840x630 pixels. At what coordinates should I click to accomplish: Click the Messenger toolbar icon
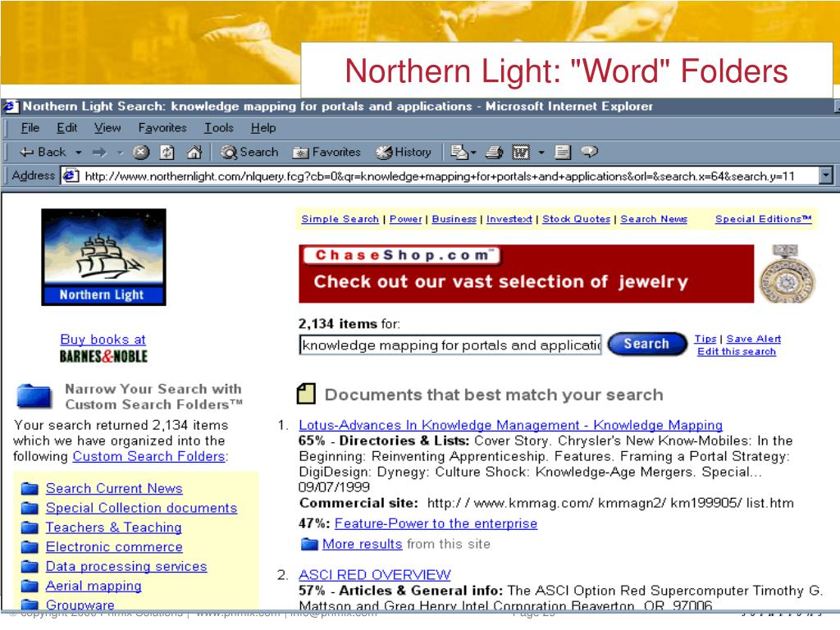click(589, 152)
